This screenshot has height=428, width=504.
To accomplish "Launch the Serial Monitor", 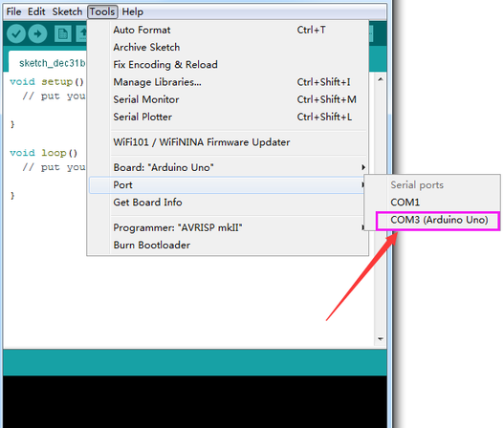I will tap(228, 99).
